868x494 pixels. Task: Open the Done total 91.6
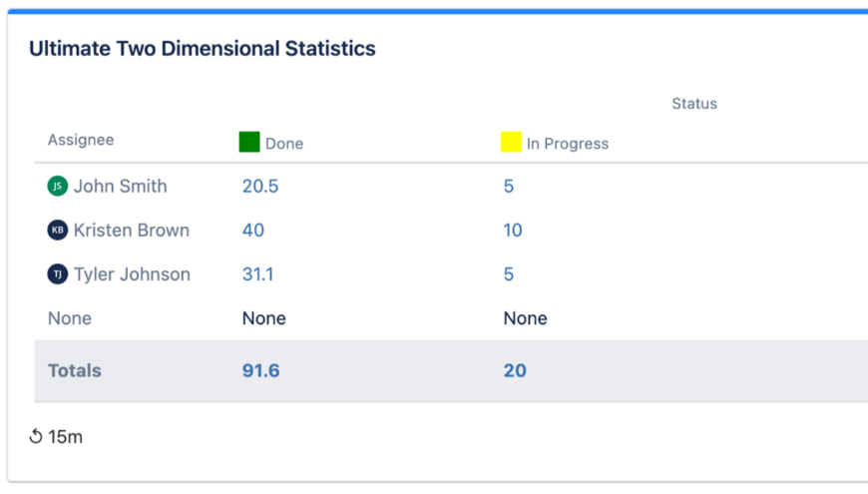pyautogui.click(x=261, y=371)
